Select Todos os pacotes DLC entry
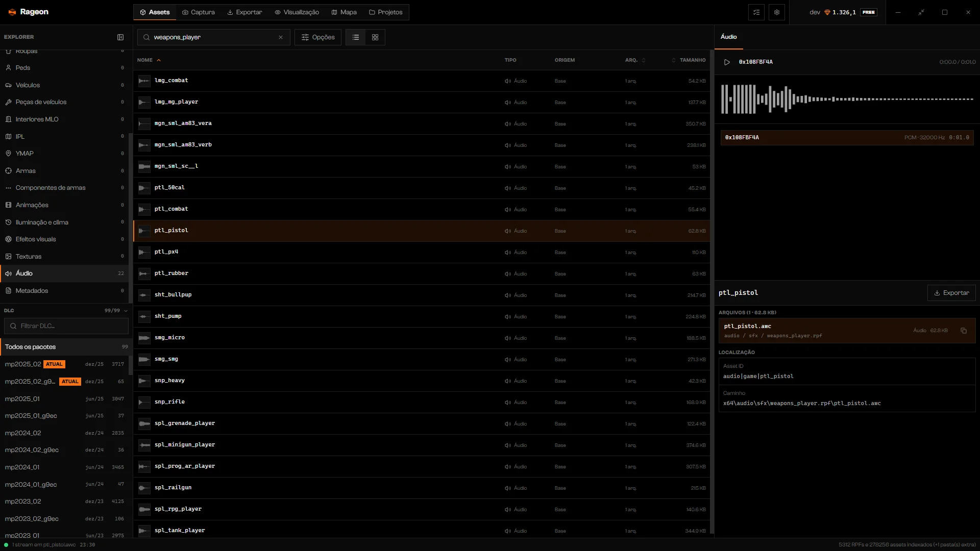Image resolution: width=980 pixels, height=551 pixels. point(66,347)
